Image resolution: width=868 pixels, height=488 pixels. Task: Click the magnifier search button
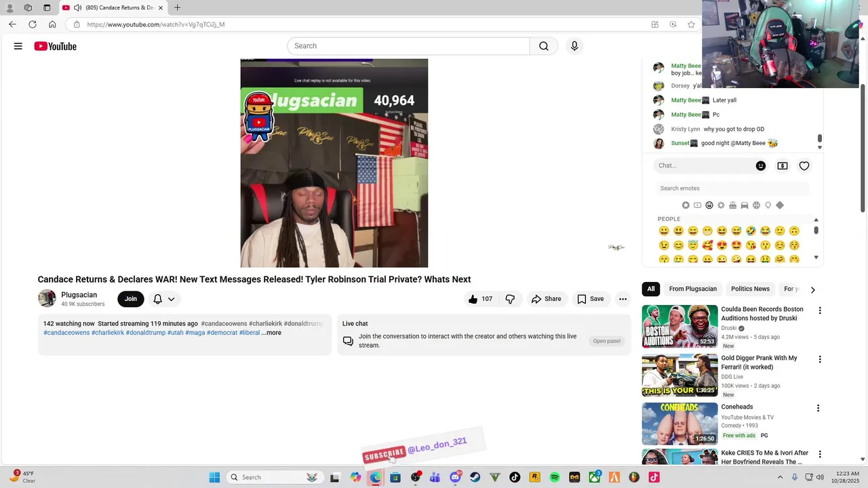(544, 46)
